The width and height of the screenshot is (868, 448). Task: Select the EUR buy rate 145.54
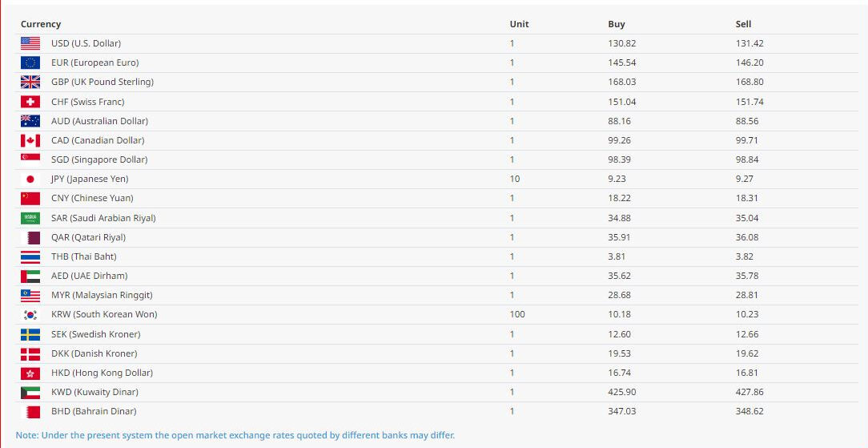click(622, 63)
